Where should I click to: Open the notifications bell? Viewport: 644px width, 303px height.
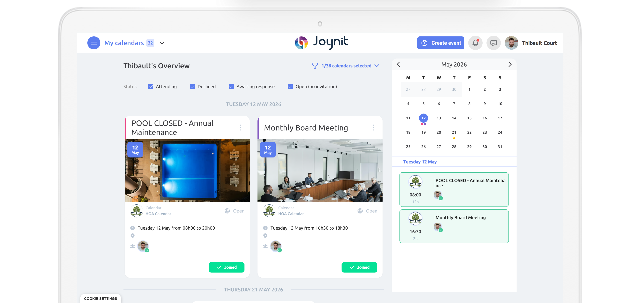point(475,43)
